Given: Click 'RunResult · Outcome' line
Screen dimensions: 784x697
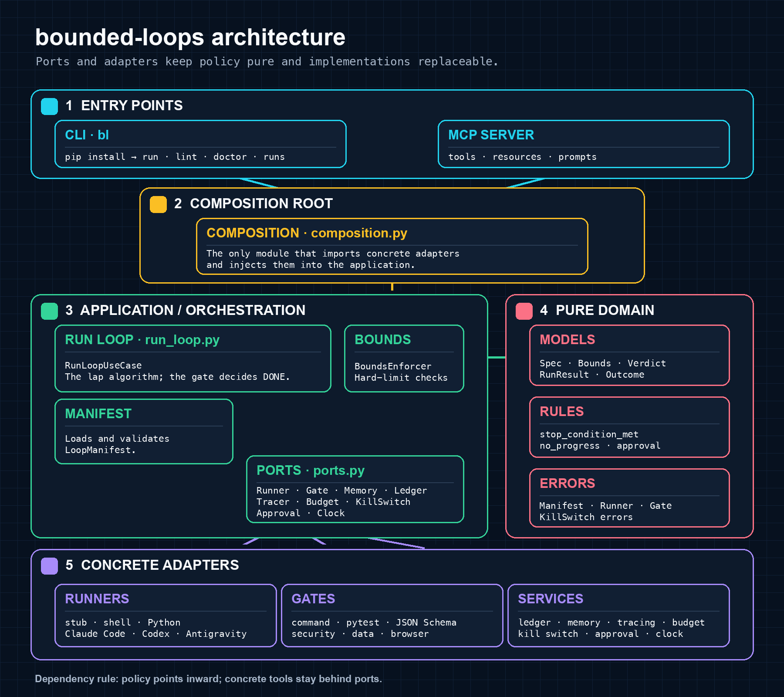Looking at the screenshot, I should click(592, 375).
